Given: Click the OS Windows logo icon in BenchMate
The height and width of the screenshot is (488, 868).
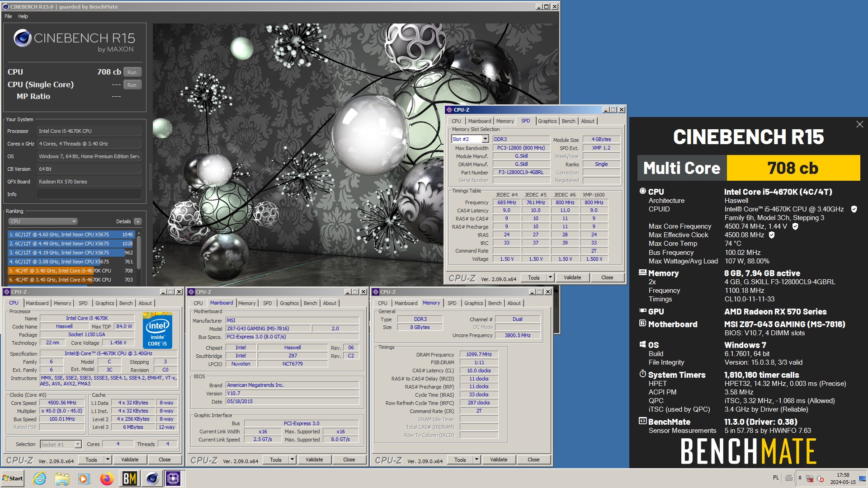Looking at the screenshot, I should tap(642, 344).
